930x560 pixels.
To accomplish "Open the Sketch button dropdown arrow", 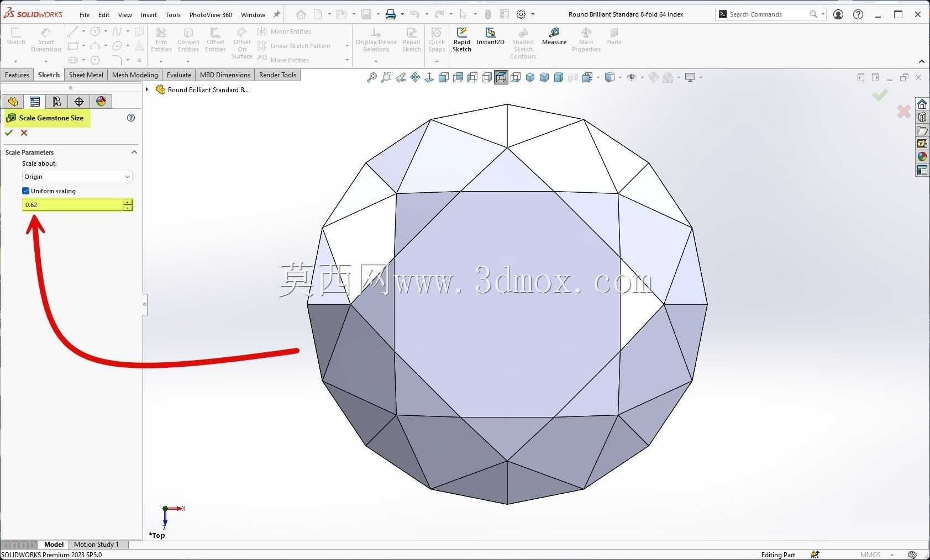I will click(16, 61).
